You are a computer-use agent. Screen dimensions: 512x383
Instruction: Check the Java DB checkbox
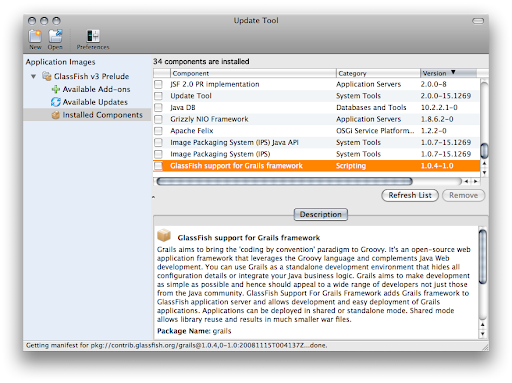tap(158, 107)
